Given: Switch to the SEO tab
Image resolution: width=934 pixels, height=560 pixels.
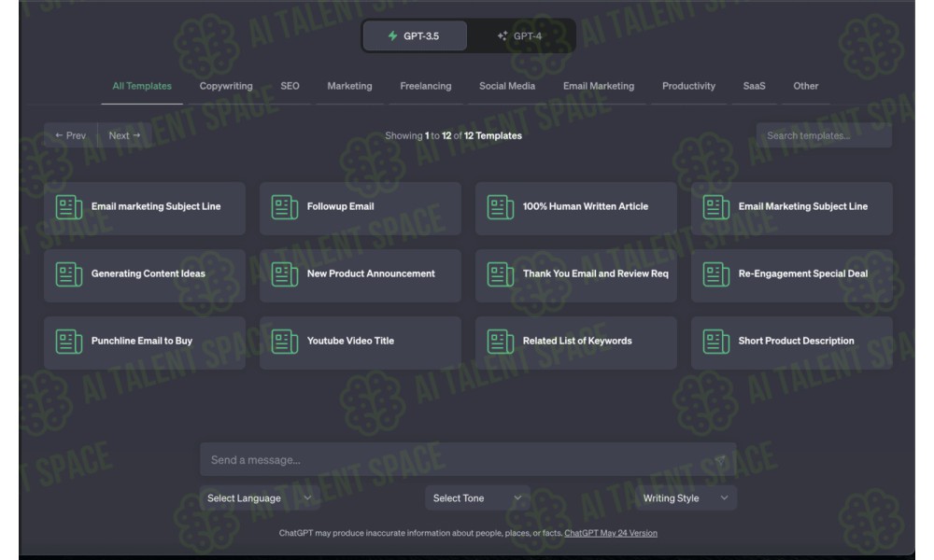Looking at the screenshot, I should click(290, 86).
